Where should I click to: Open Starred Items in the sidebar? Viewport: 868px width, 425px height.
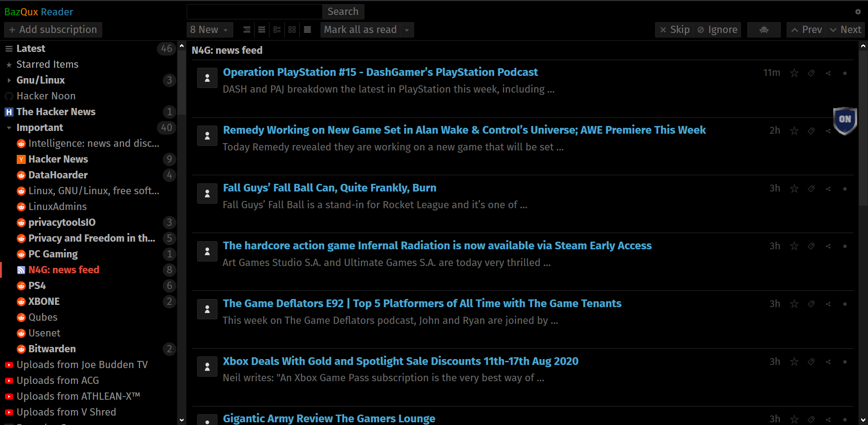[47, 65]
